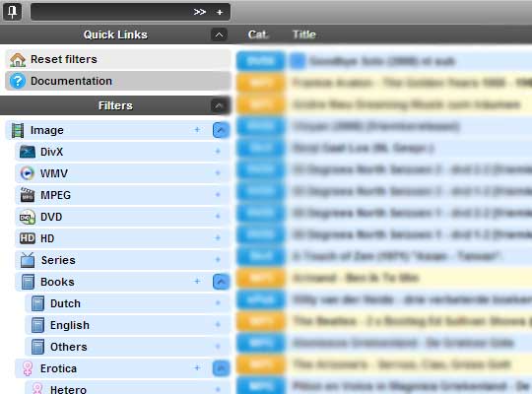
Task: Collapse the Image category tree
Action: click(x=221, y=130)
